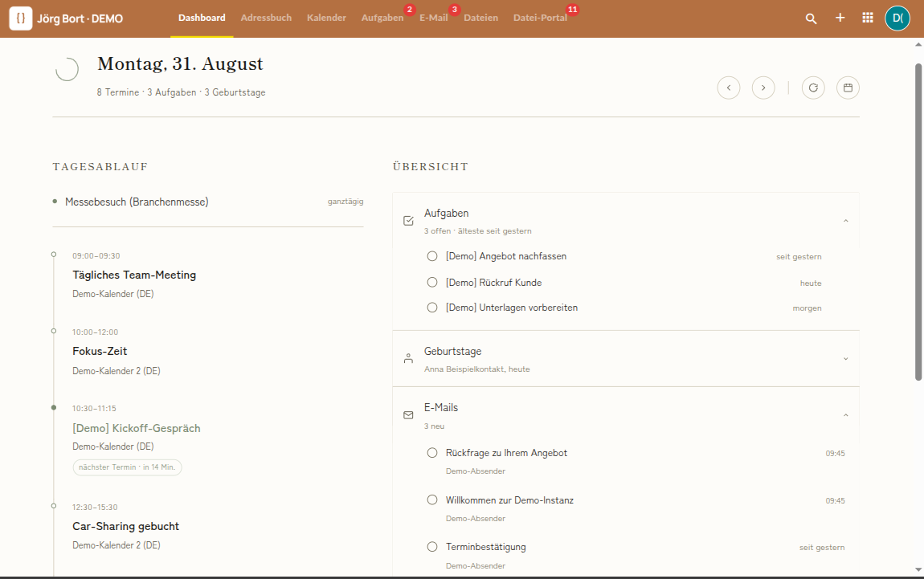The width and height of the screenshot is (924, 579).
Task: Click the 'Montag, 31. August' heading
Action: 180,63
